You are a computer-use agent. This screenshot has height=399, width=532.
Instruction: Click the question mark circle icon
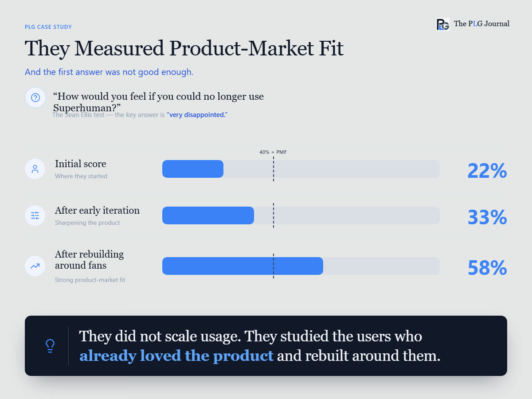pyautogui.click(x=35, y=98)
